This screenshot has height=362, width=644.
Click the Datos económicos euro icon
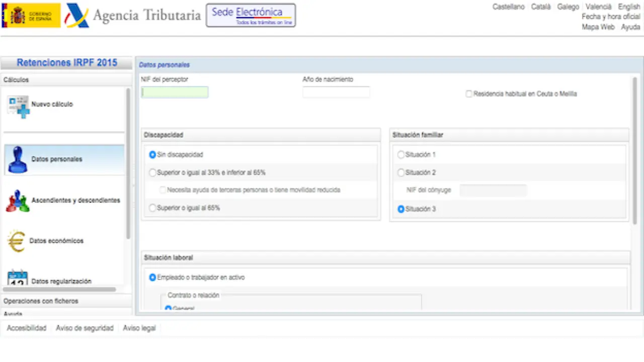16,241
